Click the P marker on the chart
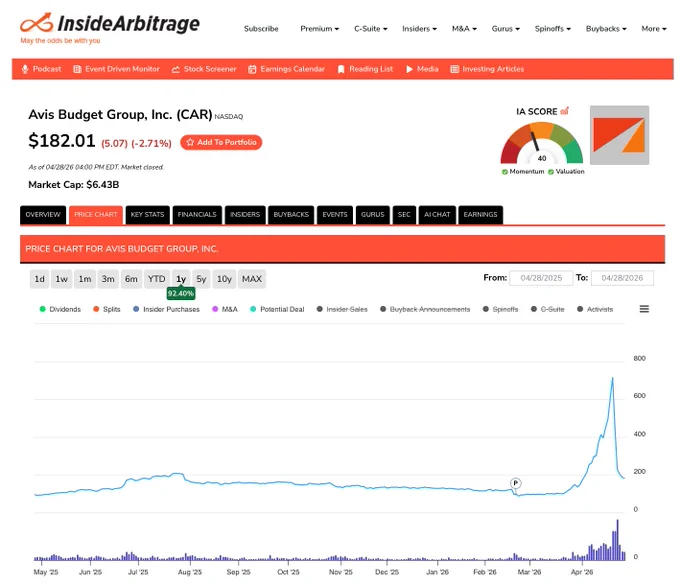 pyautogui.click(x=515, y=483)
